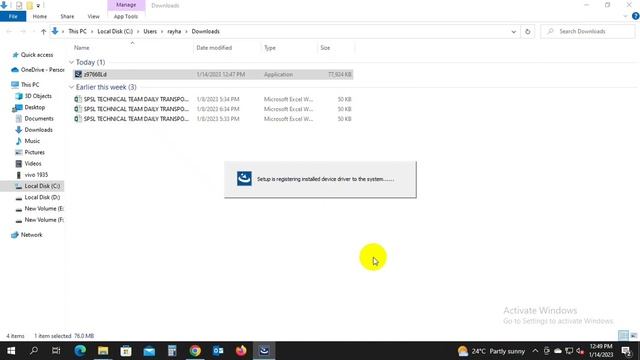Select Local Disk (C:) in sidebar

point(42,186)
